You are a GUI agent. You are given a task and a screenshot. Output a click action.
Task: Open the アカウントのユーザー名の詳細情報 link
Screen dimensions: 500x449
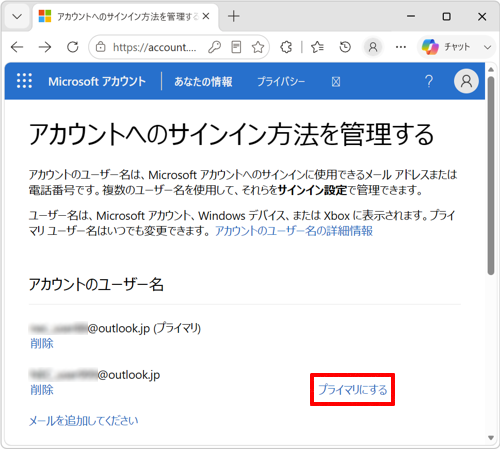pyautogui.click(x=294, y=231)
